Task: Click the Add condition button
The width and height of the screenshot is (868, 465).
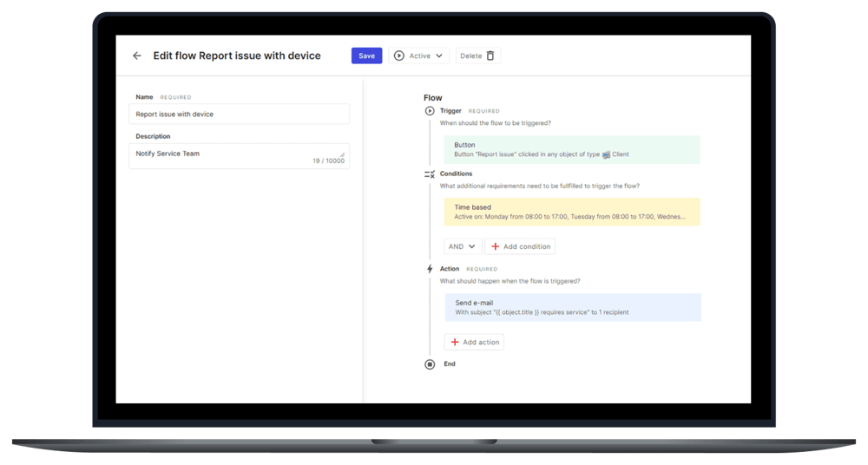Action: [520, 246]
